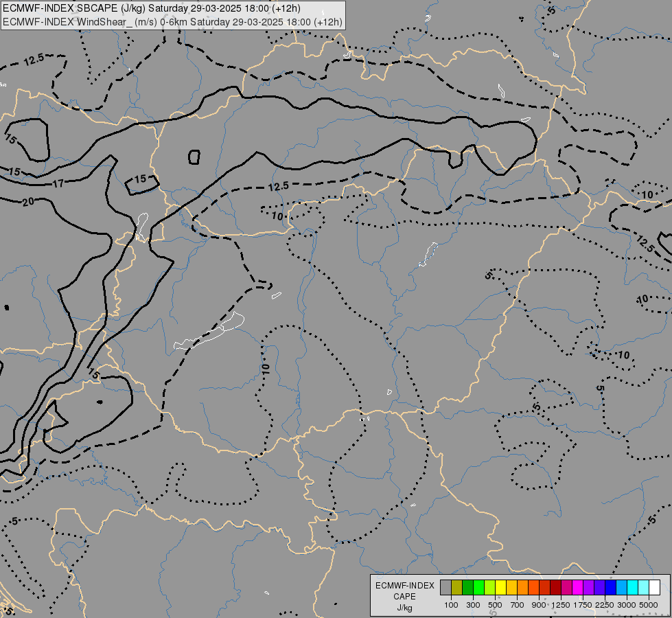Click the 100 tick label on the legend
This screenshot has height=618, width=672.
click(x=451, y=605)
